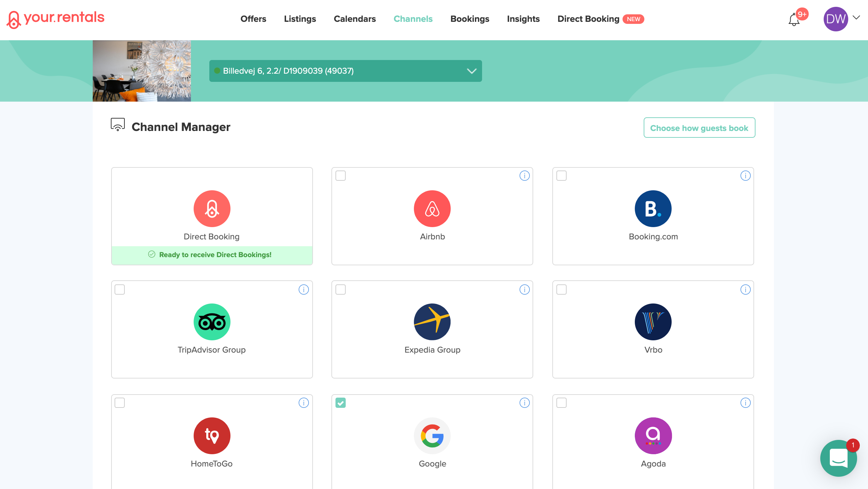
Task: Click the Expedia Group info icon
Action: click(524, 290)
